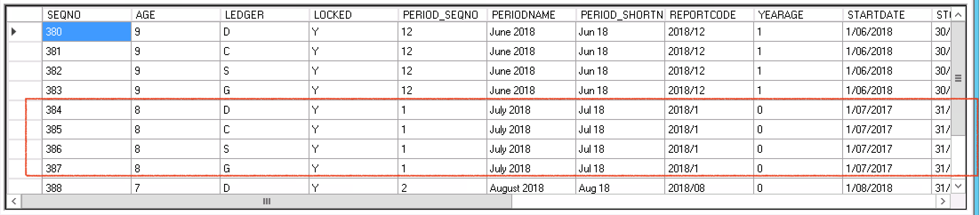The height and width of the screenshot is (215, 980).
Task: Select the LEDGER cell G in row 387
Action: pos(265,168)
